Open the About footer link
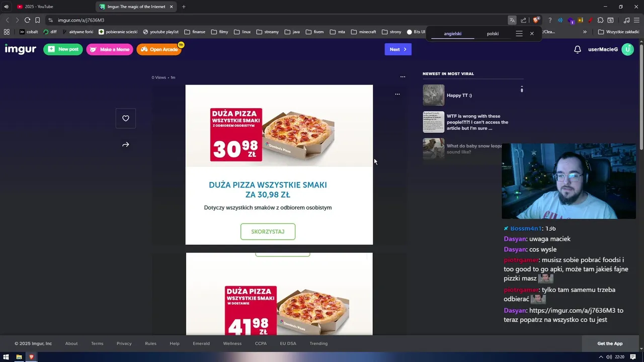644x362 pixels. coord(71,343)
